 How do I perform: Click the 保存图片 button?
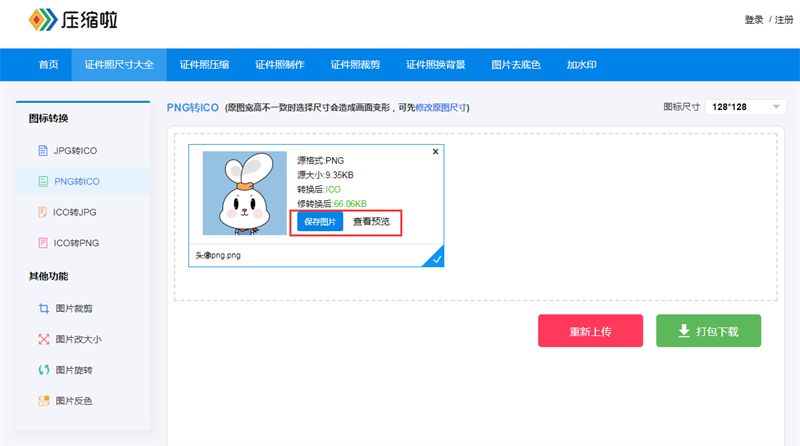[320, 221]
